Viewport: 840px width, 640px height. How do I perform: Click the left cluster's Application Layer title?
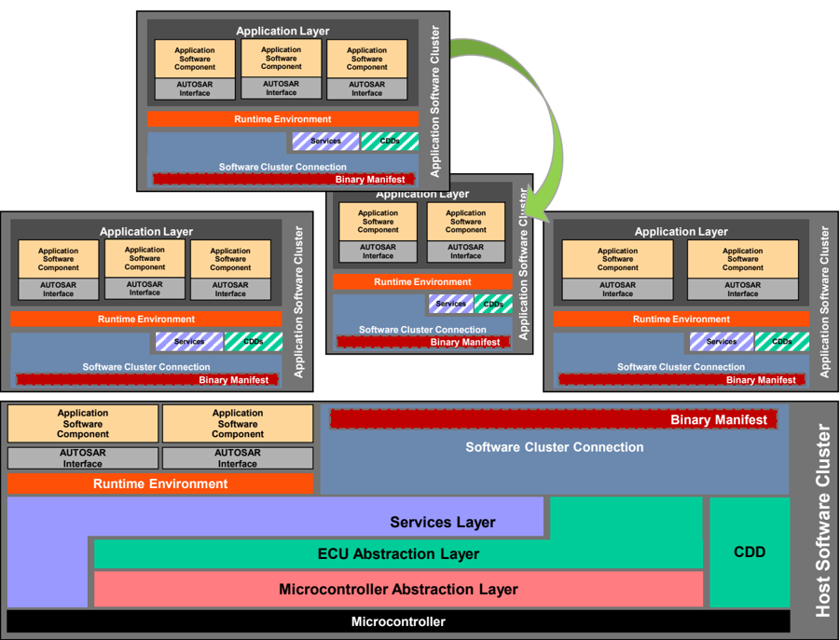click(146, 232)
